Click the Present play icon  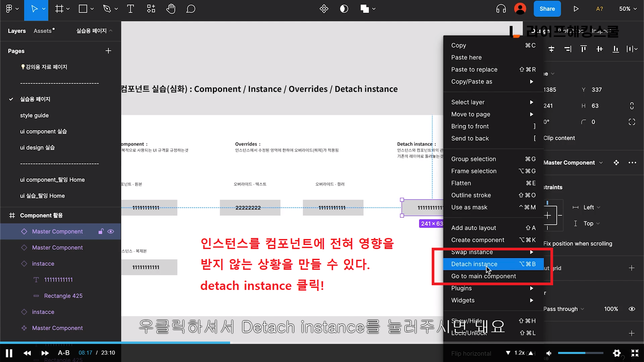coord(576,9)
